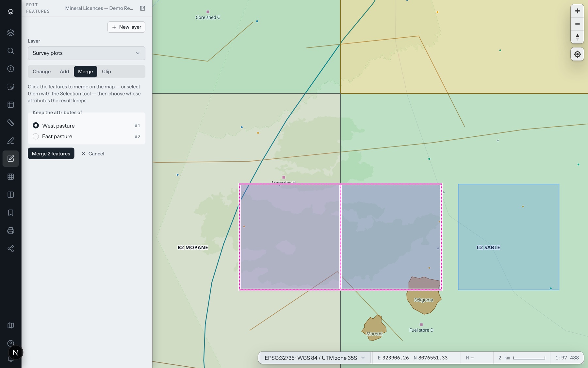Open the Print tool in the sidebar
The width and height of the screenshot is (588, 368).
tap(10, 231)
